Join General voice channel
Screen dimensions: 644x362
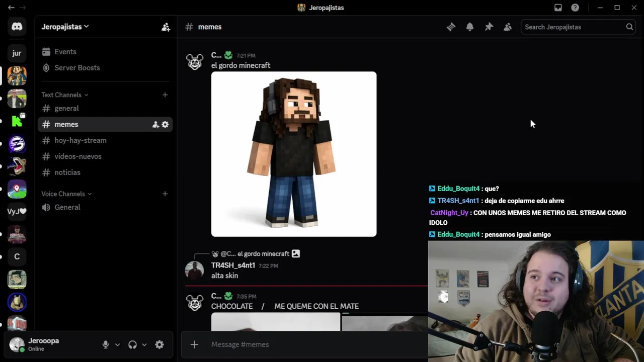[105, 207]
